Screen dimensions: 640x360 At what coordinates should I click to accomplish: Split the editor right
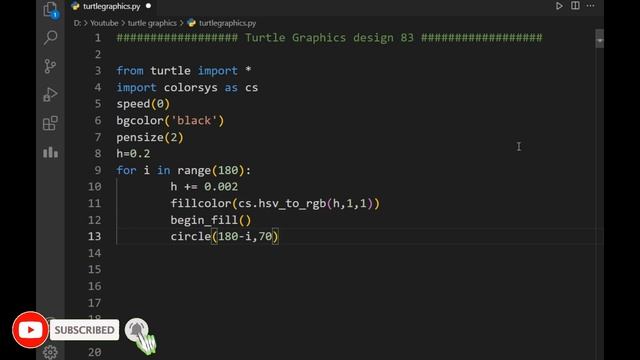coord(575,5)
